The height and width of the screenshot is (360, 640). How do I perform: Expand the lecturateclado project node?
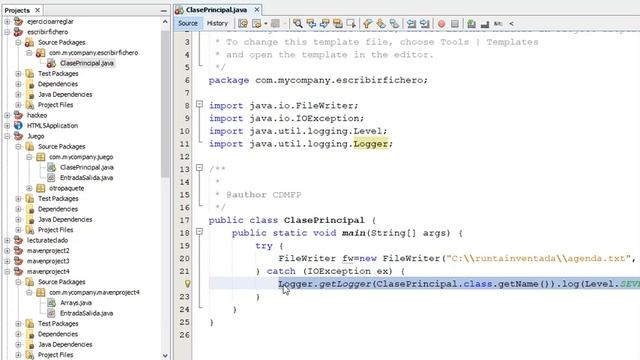pyautogui.click(x=7, y=240)
